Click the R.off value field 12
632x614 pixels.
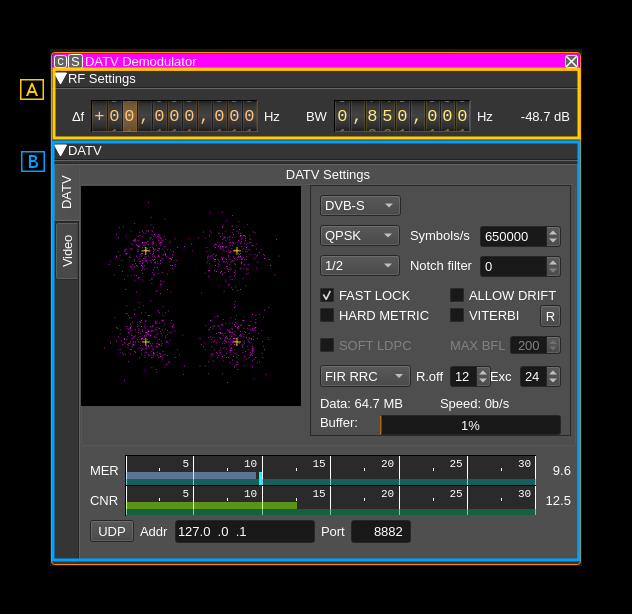[464, 377]
